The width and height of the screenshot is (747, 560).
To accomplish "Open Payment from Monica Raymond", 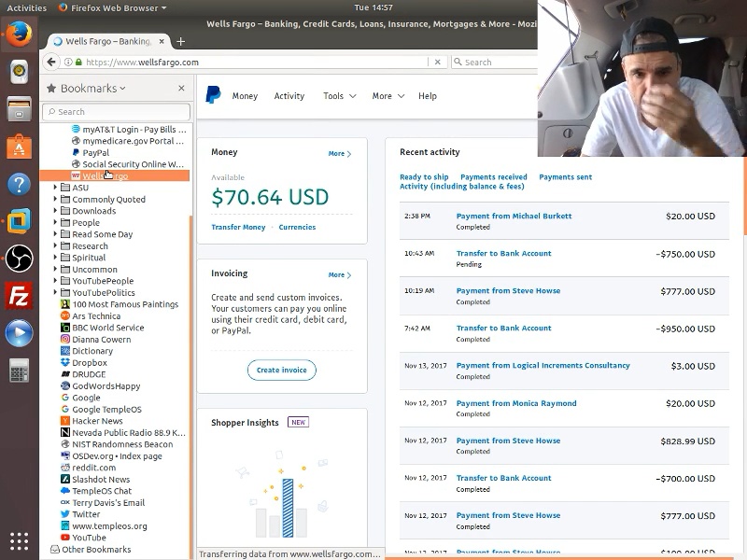I will 516,403.
